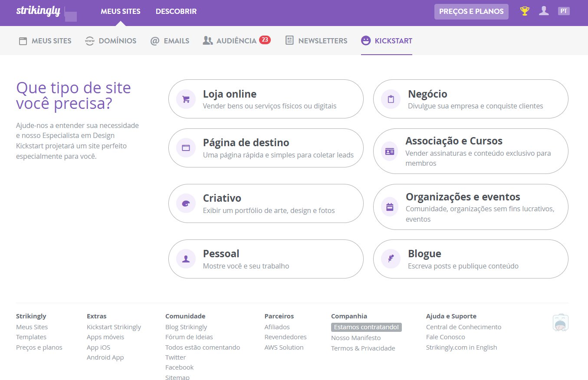Screen dimensions: 588x380
Task: Open the Termos & Privacidade link
Action: point(363,348)
